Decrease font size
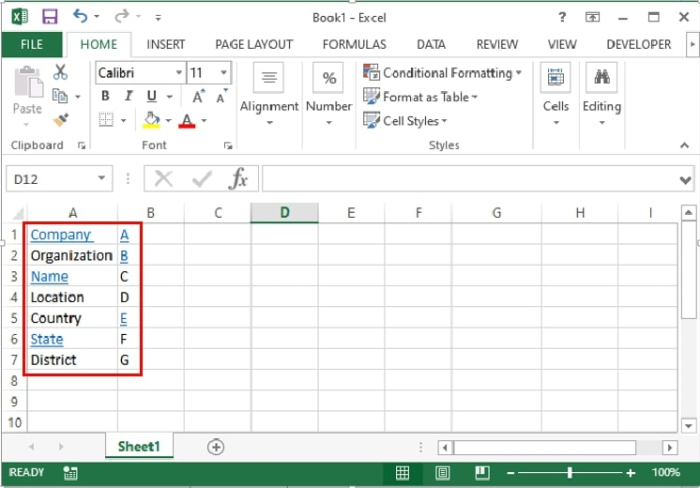 point(222,96)
